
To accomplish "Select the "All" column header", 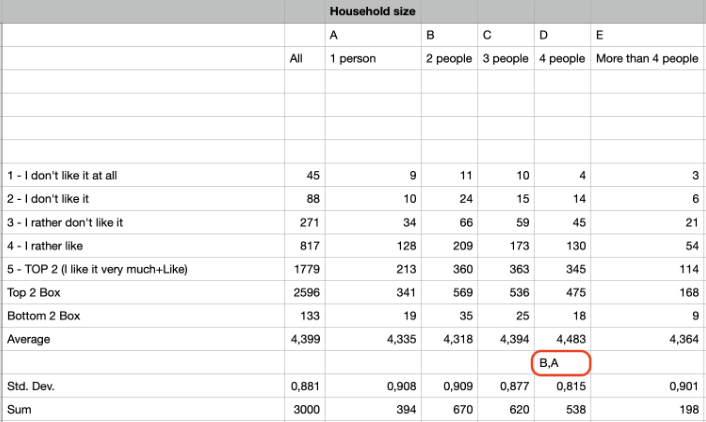I will coord(305,58).
